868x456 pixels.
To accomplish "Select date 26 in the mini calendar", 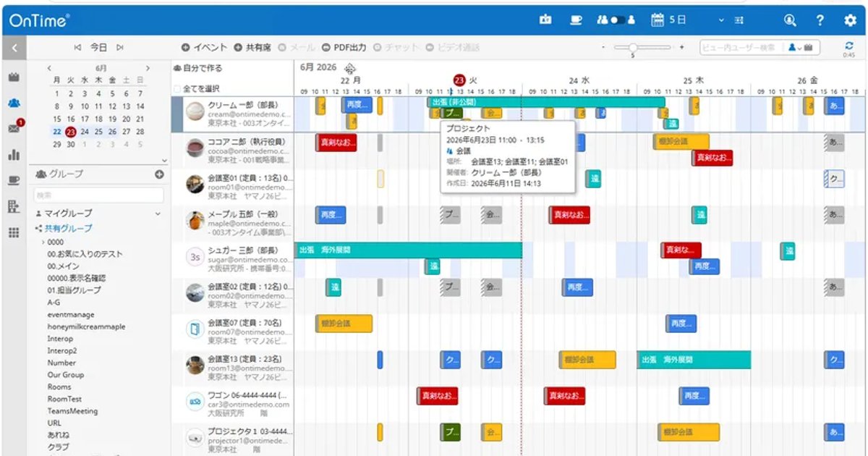I will 112,132.
